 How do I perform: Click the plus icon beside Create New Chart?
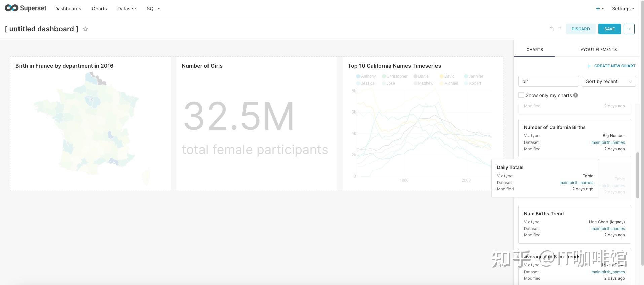coord(589,66)
